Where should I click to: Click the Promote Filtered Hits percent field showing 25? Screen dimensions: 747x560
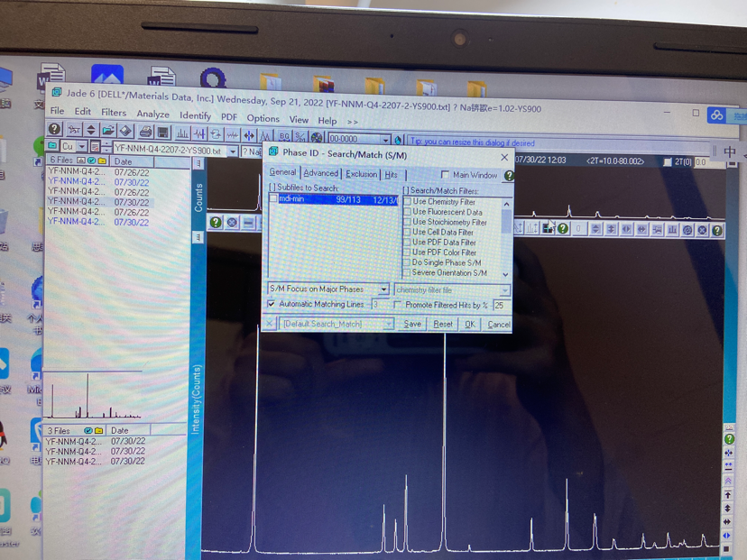click(x=502, y=305)
